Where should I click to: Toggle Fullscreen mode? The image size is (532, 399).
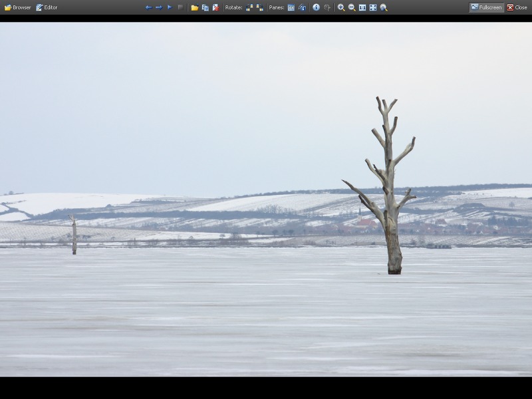pos(486,7)
